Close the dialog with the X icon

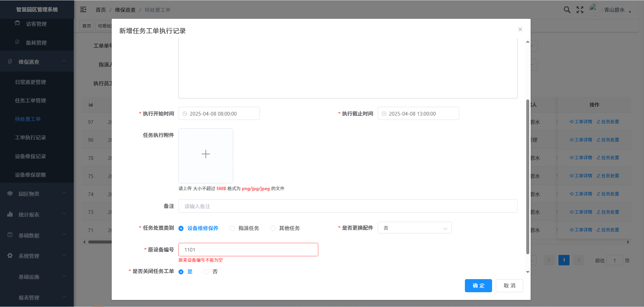coord(520,30)
